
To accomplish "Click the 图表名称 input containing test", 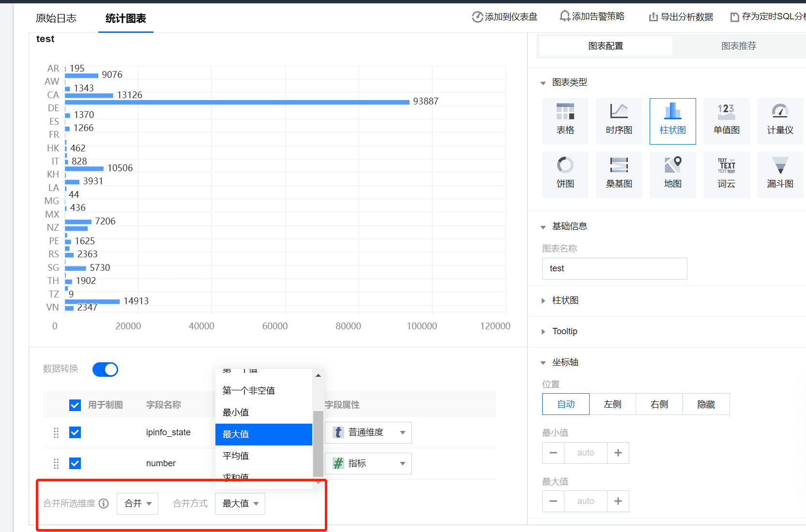I will tap(614, 268).
